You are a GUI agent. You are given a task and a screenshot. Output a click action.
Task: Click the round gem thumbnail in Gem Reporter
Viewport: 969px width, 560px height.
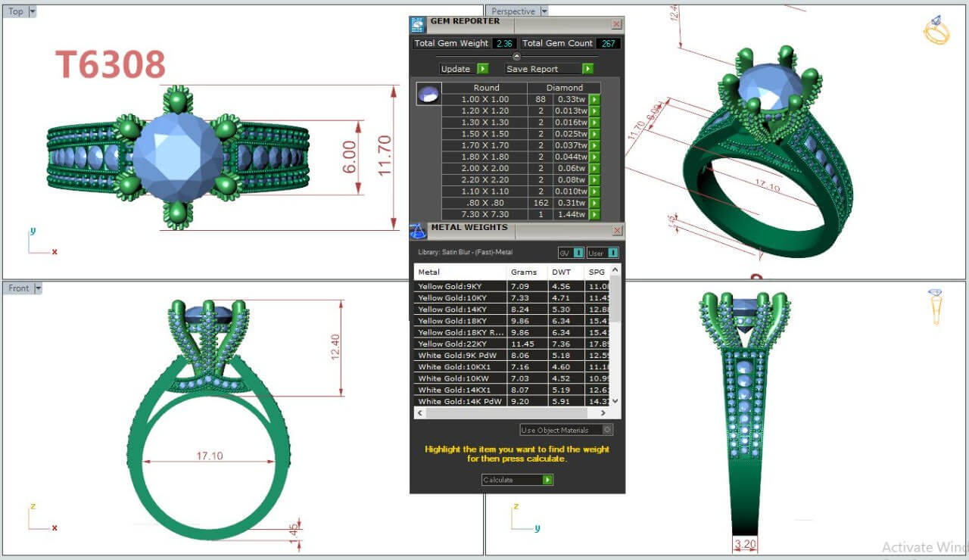[x=428, y=95]
